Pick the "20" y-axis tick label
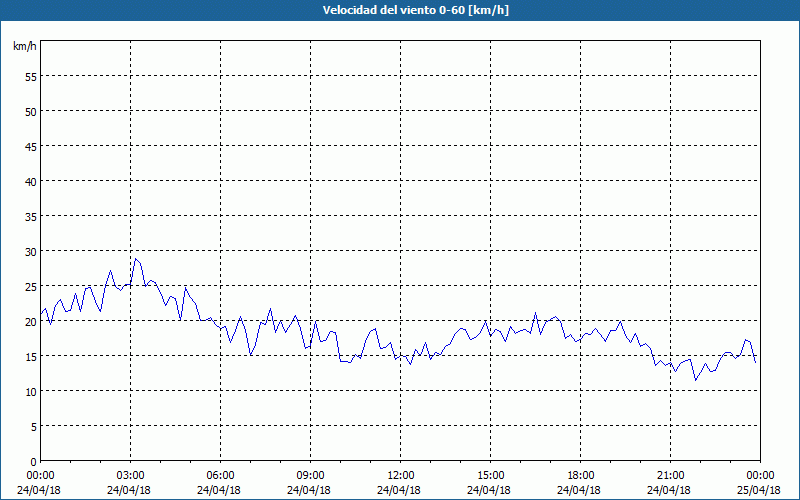Viewport: 800px width, 500px height. [x=31, y=321]
